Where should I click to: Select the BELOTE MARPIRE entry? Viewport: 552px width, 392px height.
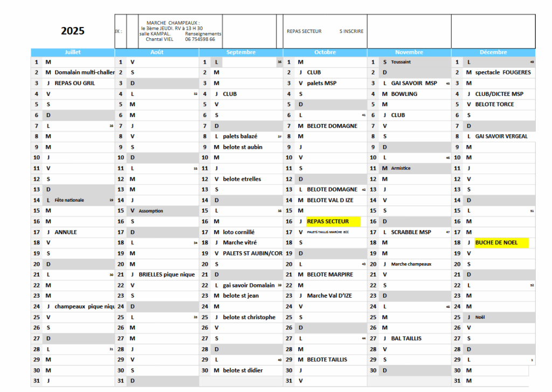tap(330, 274)
